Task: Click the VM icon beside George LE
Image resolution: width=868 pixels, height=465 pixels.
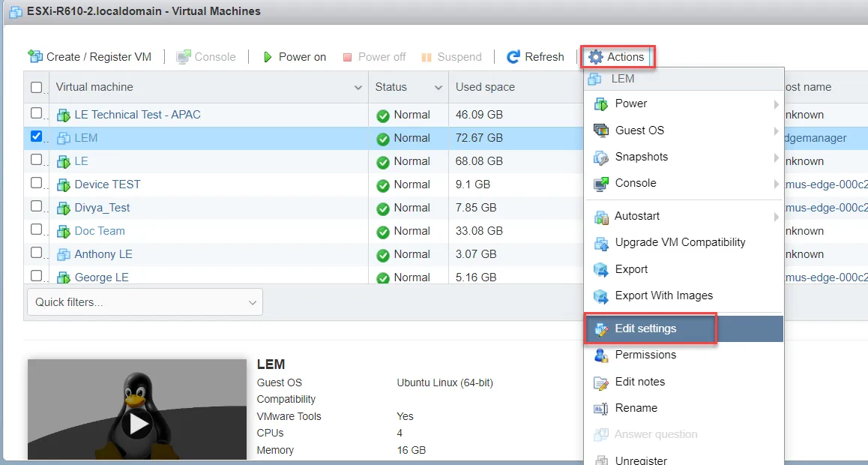Action: (64, 277)
